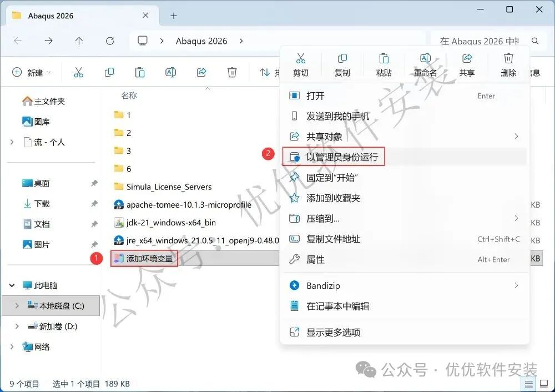Select the Simula_License_Servers folder
Viewport: 555px width, 392px height.
tap(163, 187)
